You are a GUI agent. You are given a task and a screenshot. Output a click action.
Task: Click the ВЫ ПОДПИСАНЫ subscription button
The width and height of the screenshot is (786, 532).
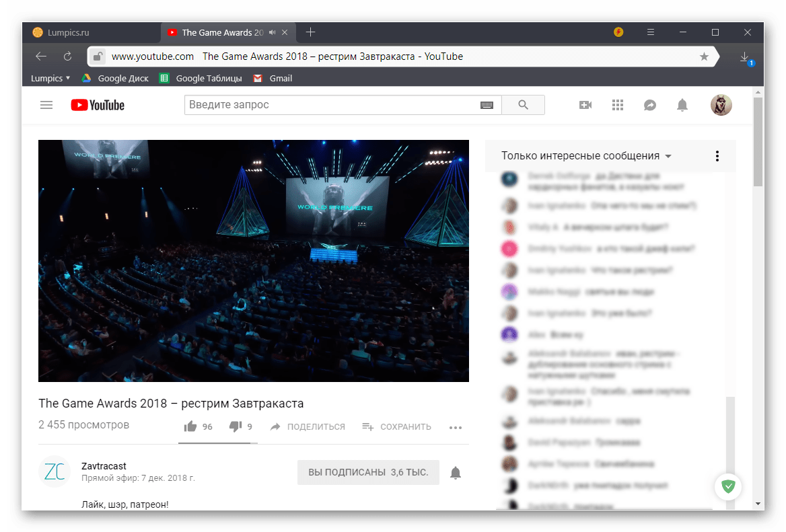[x=369, y=472]
